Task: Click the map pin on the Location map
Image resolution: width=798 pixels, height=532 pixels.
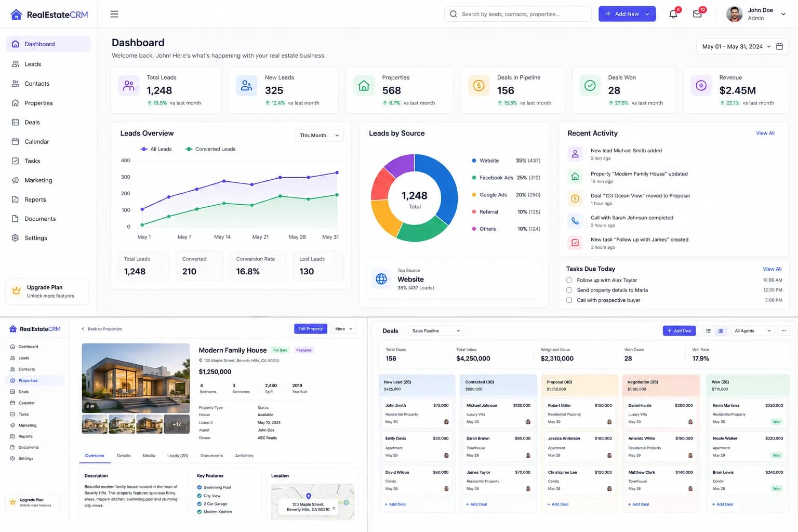Action: point(308,496)
